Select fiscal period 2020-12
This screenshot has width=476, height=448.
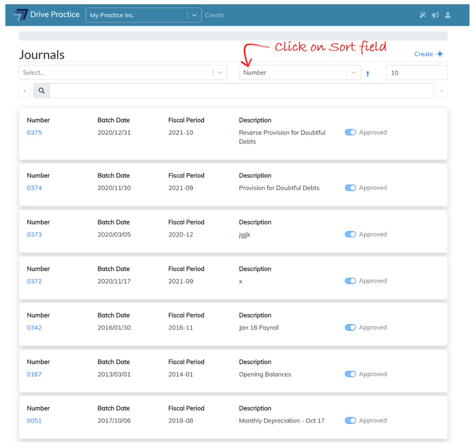coord(181,235)
